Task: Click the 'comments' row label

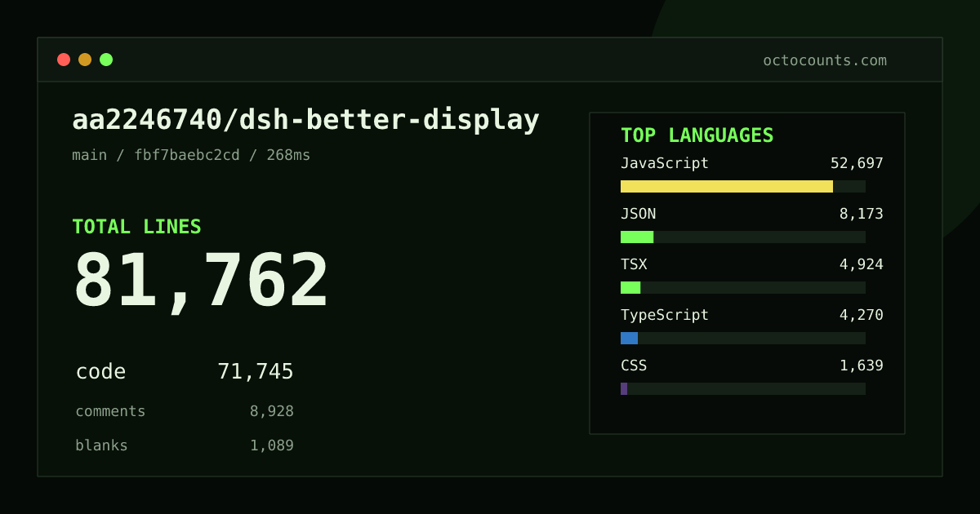Action: [110, 411]
